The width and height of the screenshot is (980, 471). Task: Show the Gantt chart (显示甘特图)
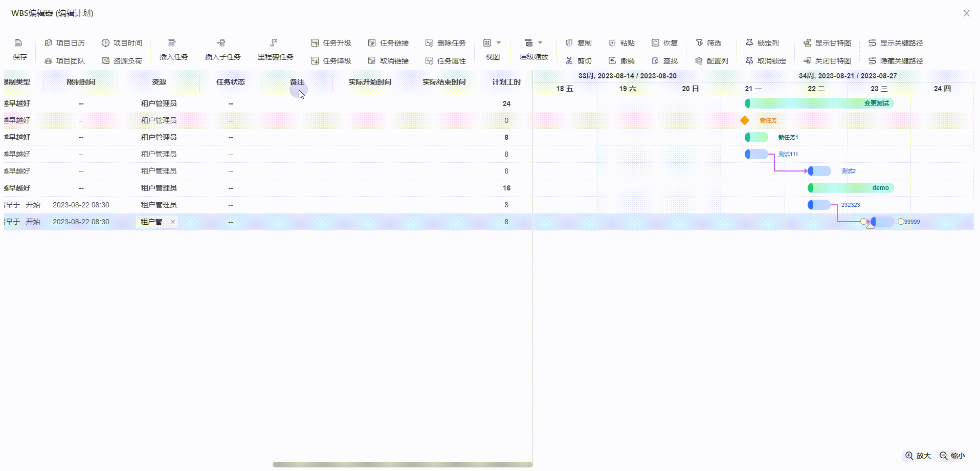pos(827,43)
